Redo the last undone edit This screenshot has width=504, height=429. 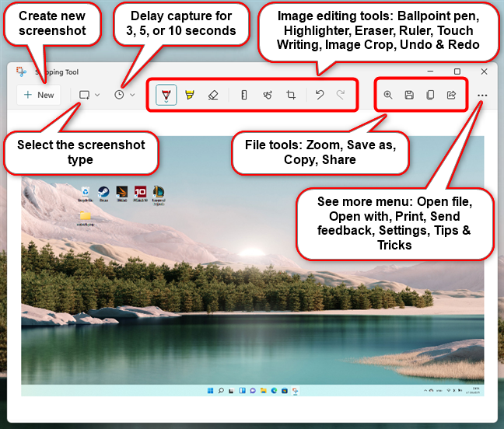(341, 95)
